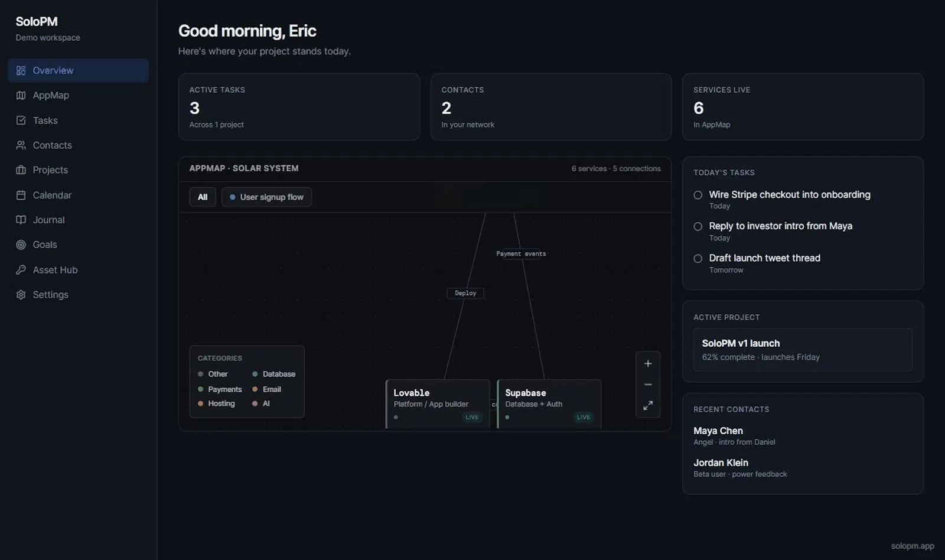The width and height of the screenshot is (945, 560).
Task: Click the Database category legend dot
Action: click(255, 374)
